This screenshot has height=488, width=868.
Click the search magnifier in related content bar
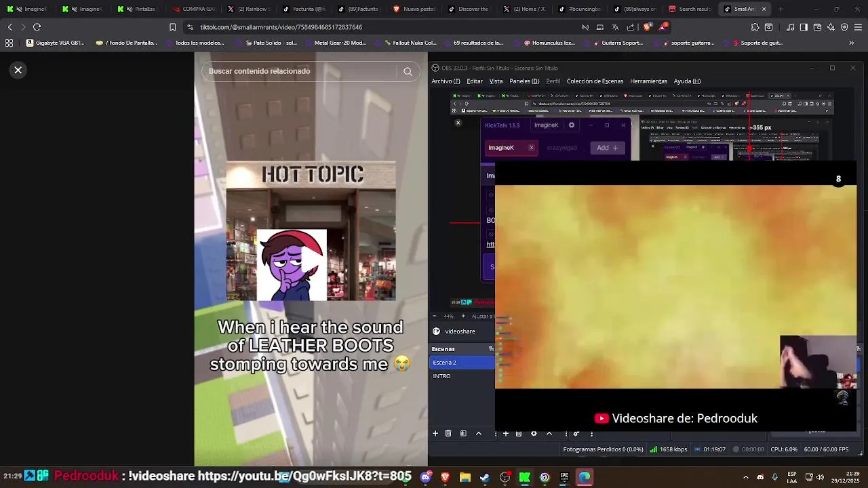408,71
